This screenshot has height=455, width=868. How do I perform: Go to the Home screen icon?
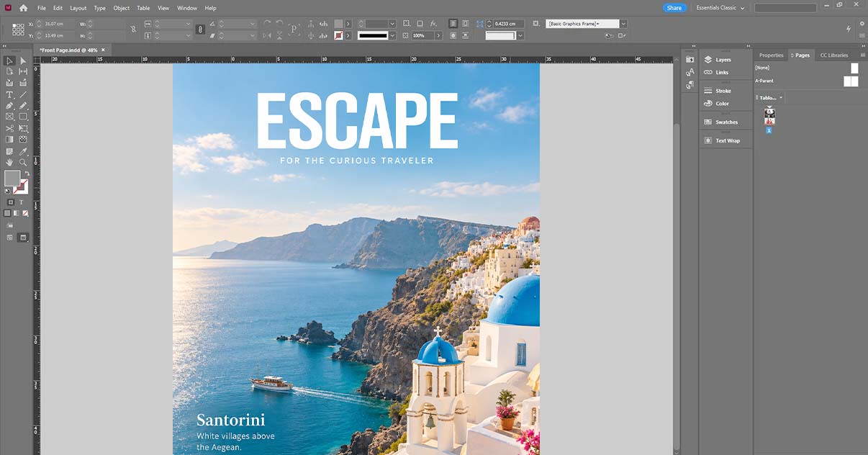tap(23, 8)
